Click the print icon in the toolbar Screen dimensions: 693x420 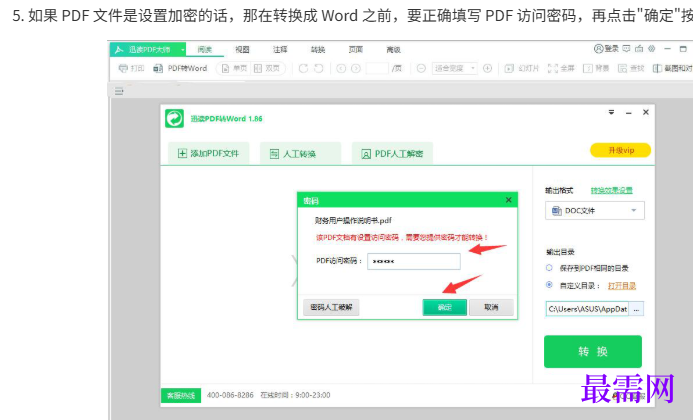click(x=124, y=68)
